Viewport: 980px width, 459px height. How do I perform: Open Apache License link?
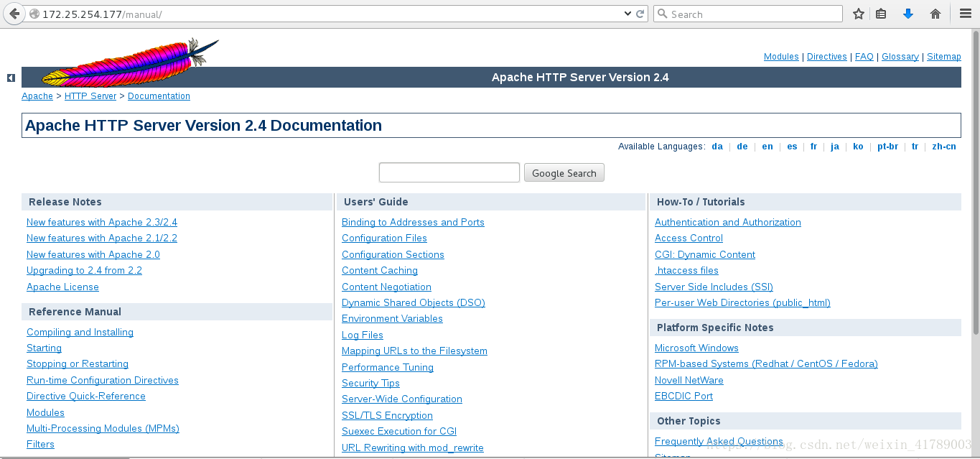(x=62, y=287)
